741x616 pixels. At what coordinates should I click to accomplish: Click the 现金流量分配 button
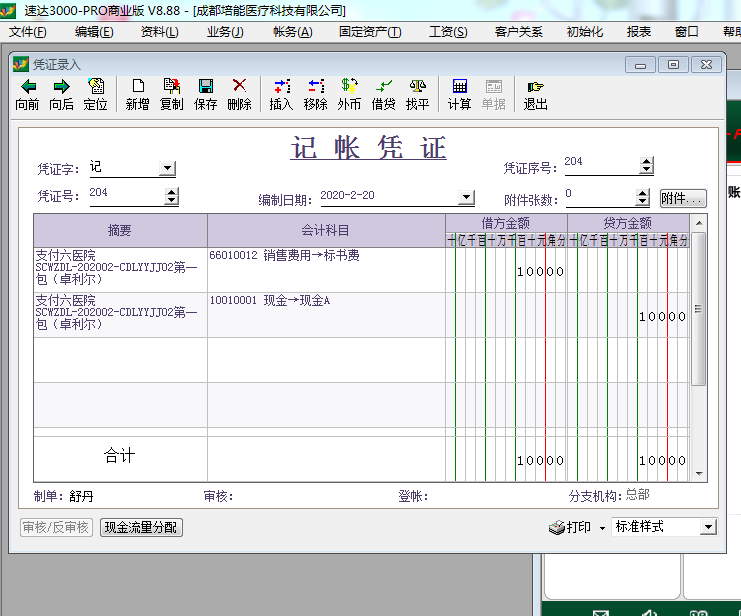click(141, 527)
